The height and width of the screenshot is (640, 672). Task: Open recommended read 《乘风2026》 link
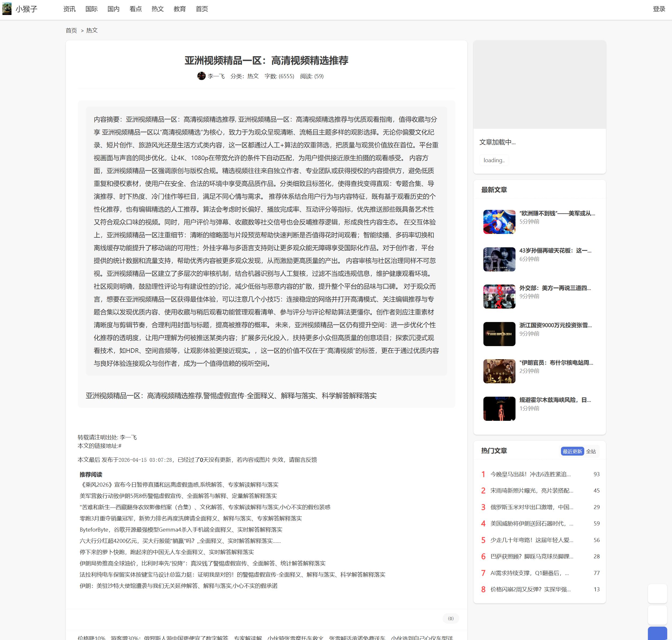179,484
